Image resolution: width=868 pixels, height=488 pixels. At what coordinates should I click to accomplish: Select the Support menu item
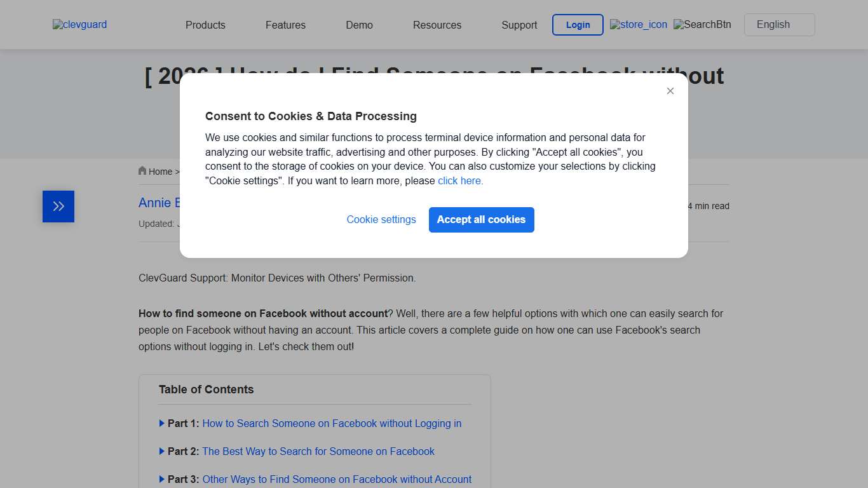(519, 25)
